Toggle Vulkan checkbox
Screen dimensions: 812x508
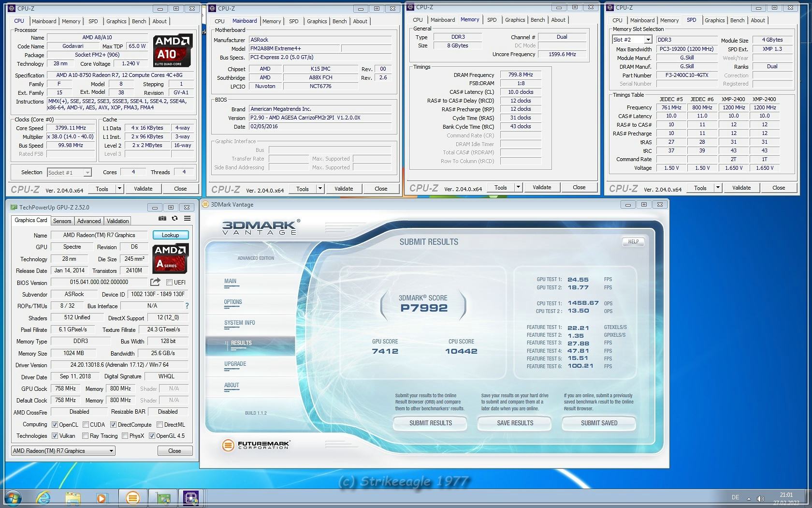[x=55, y=435]
